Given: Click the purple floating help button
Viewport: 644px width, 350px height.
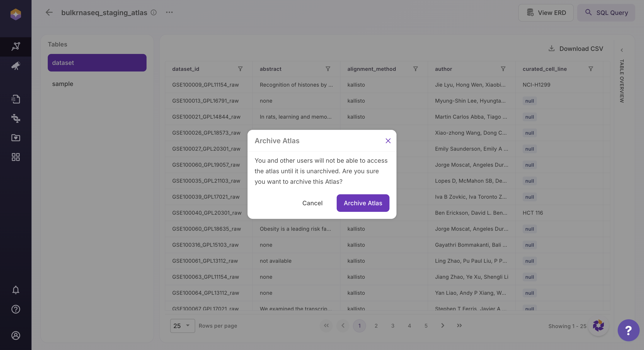Looking at the screenshot, I should pos(628,330).
